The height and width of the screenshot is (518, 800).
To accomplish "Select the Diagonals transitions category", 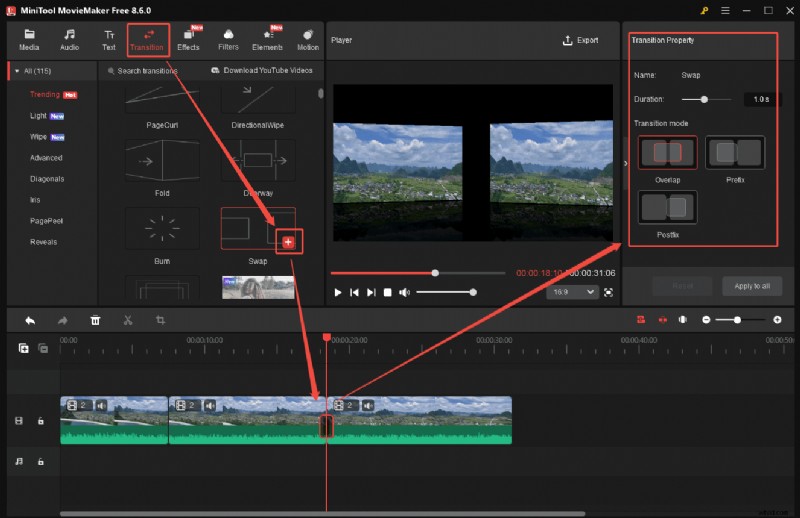I will coord(47,179).
